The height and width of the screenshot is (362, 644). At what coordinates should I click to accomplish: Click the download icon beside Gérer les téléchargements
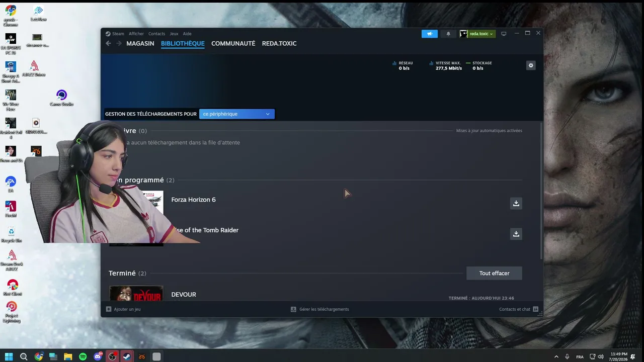tap(293, 309)
